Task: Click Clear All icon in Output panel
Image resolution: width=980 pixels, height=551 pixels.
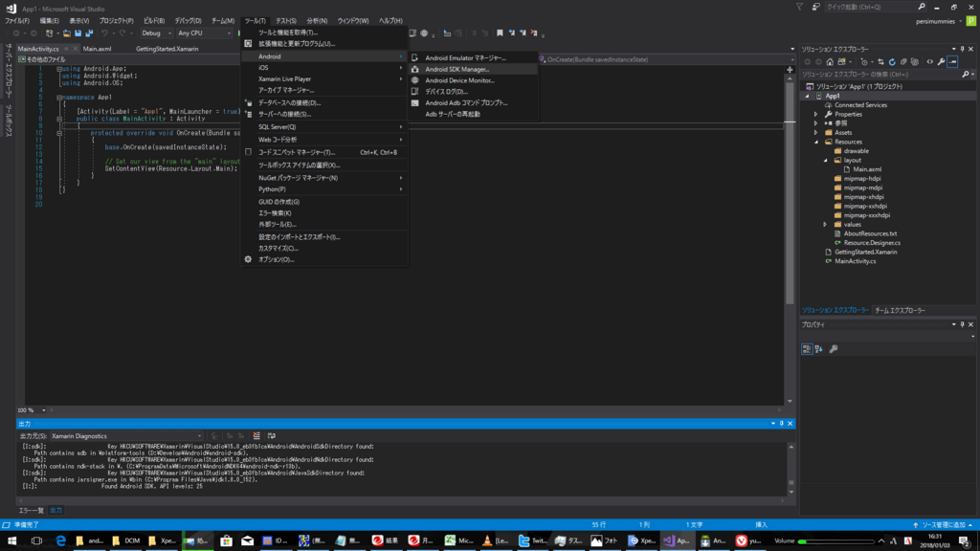Action: (256, 436)
